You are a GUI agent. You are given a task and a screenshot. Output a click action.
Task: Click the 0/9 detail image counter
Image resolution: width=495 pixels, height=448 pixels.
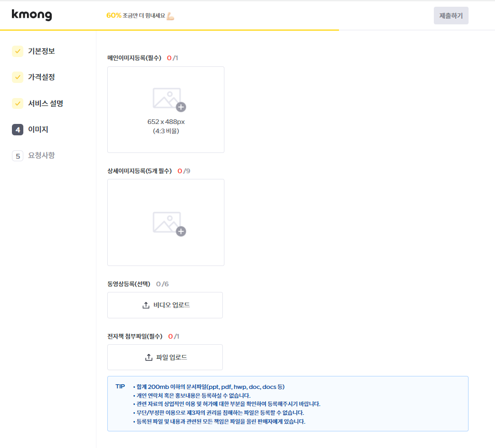pyautogui.click(x=183, y=171)
